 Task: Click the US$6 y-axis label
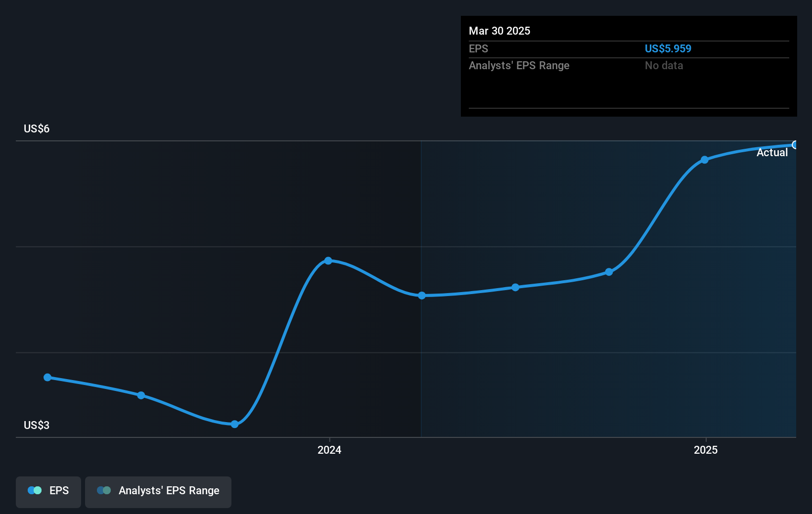click(x=37, y=129)
